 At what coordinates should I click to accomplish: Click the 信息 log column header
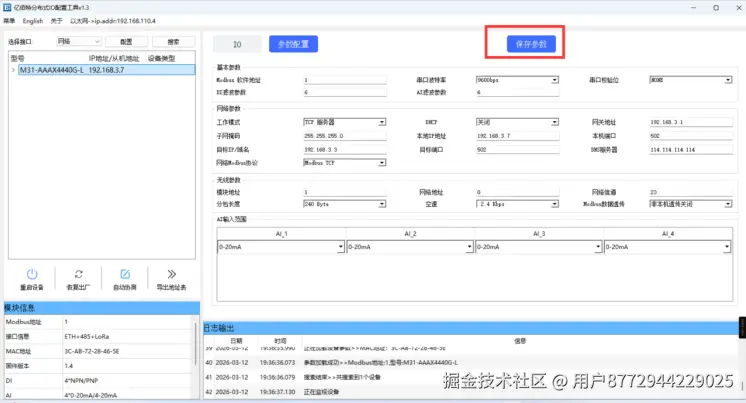click(520, 341)
